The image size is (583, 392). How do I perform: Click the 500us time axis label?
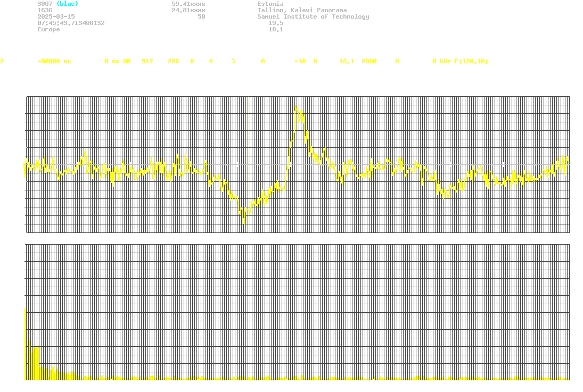[x=298, y=240]
